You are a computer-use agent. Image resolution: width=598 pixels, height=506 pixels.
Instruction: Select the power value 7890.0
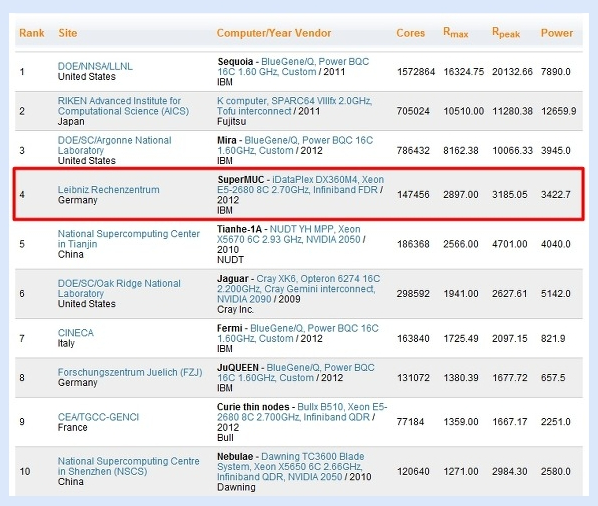[556, 72]
